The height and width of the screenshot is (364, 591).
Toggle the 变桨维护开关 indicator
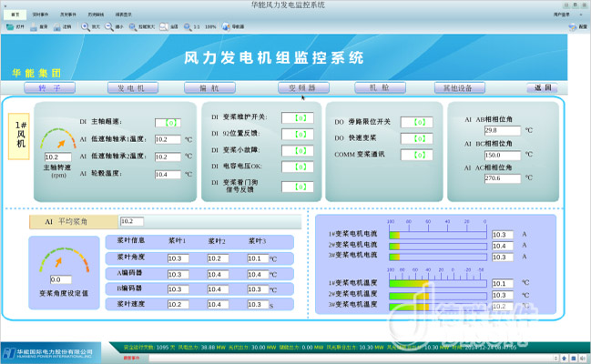pos(303,117)
